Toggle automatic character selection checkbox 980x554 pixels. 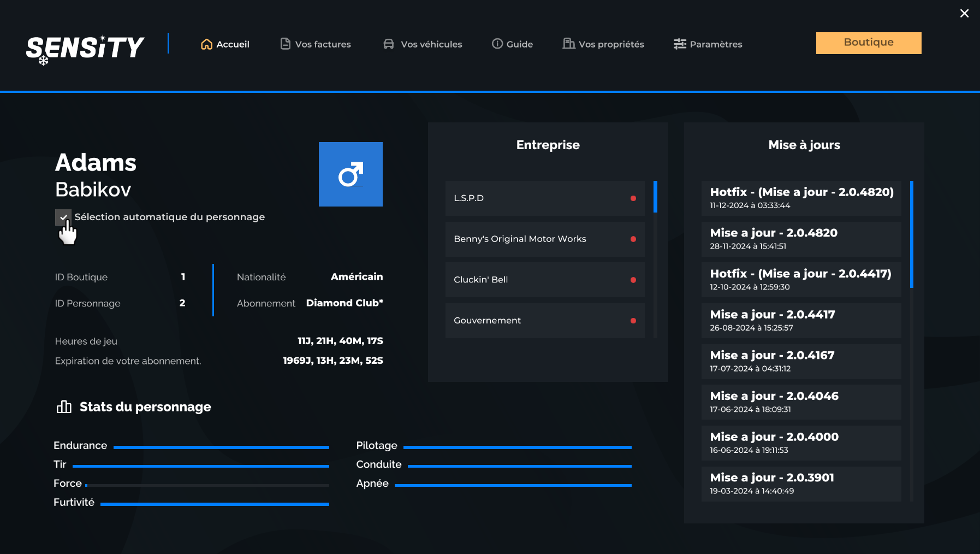(x=63, y=217)
